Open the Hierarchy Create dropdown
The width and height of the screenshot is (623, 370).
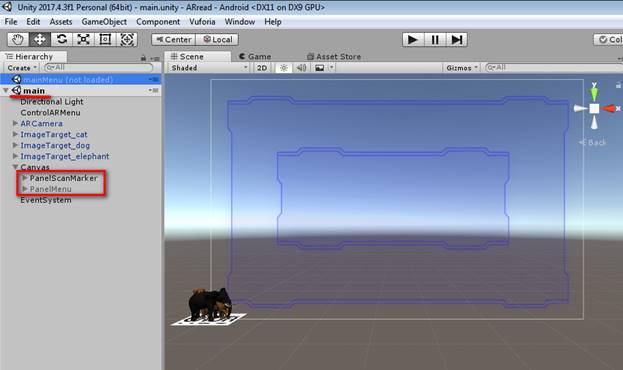click(22, 68)
